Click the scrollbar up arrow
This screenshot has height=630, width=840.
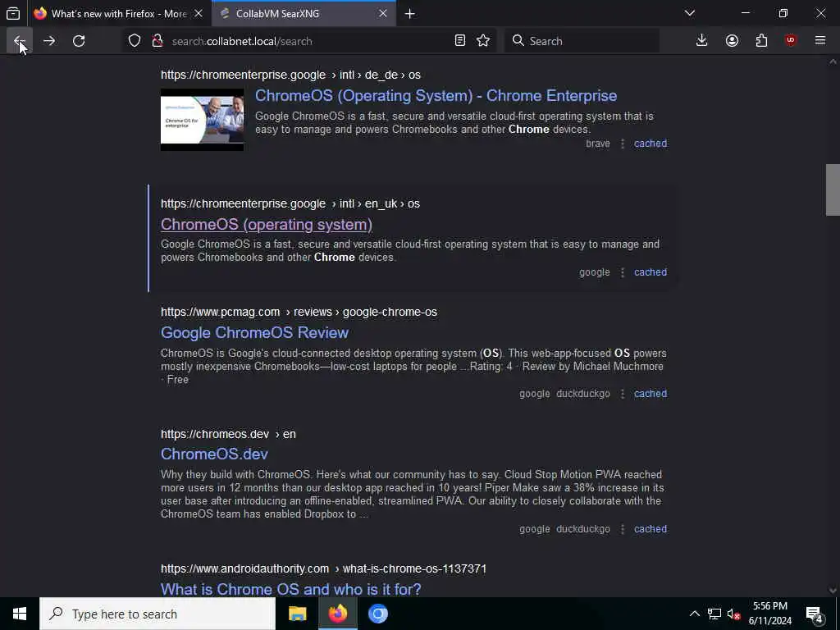833,62
